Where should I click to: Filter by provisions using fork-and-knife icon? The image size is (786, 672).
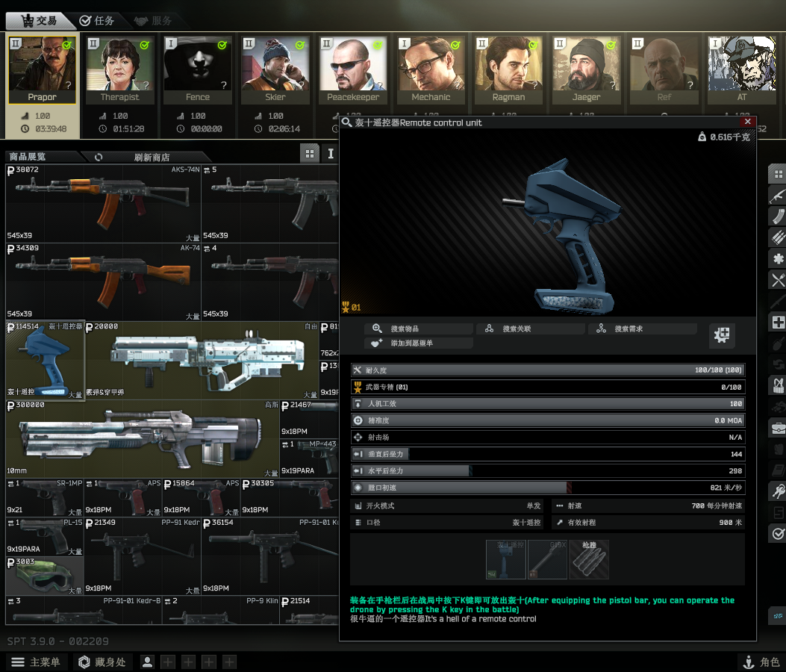(778, 279)
